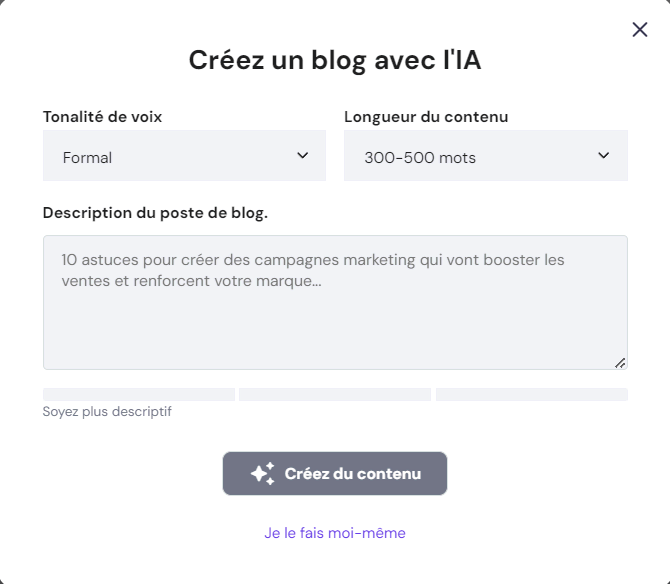Image resolution: width=670 pixels, height=584 pixels.
Task: Click the middle description strength bar segment
Action: click(335, 395)
